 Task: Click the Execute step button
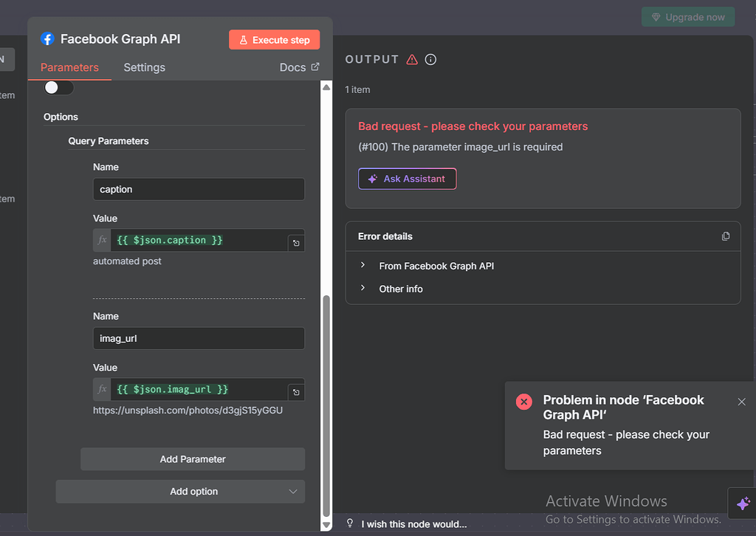point(274,40)
